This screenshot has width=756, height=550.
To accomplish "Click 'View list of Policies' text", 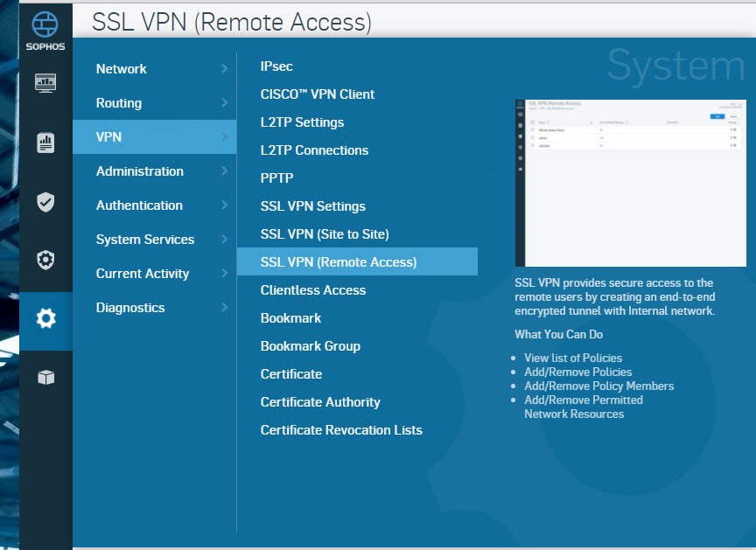I will (x=573, y=358).
